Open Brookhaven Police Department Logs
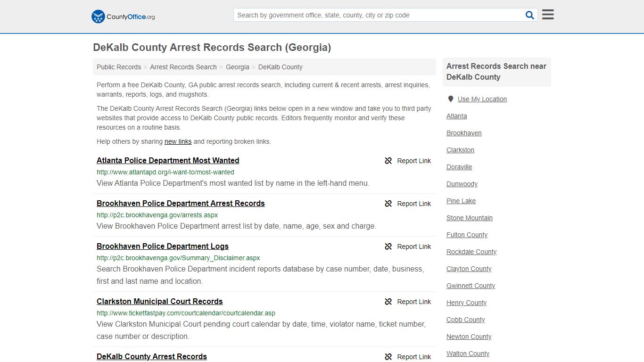644x362 pixels. pyautogui.click(x=163, y=247)
